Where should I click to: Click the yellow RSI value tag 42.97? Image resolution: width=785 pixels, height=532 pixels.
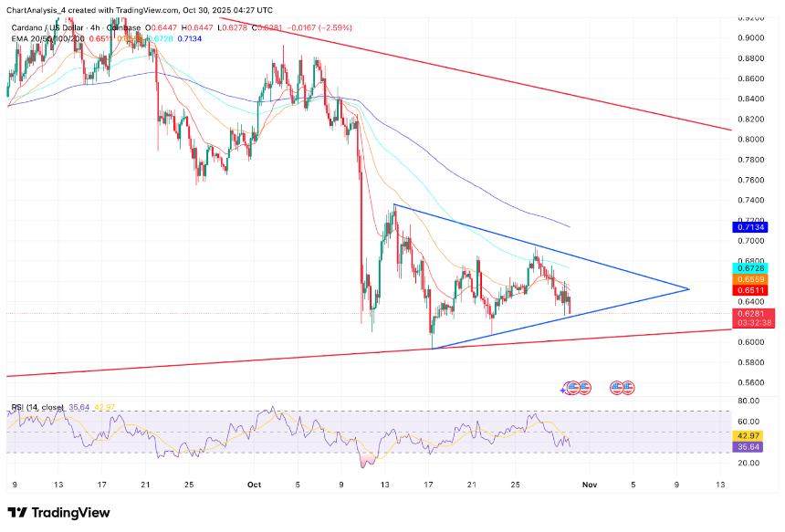click(x=747, y=436)
